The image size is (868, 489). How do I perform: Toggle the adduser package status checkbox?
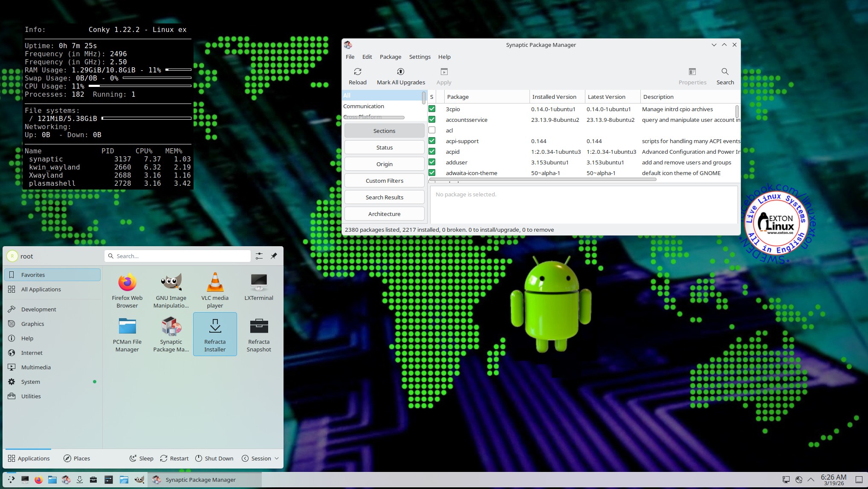[x=432, y=162]
